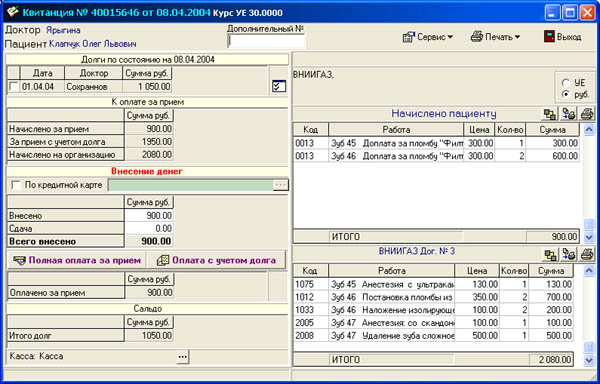Click second icon in Начислено пациенту header
This screenshot has height=384, width=600.
(x=569, y=114)
